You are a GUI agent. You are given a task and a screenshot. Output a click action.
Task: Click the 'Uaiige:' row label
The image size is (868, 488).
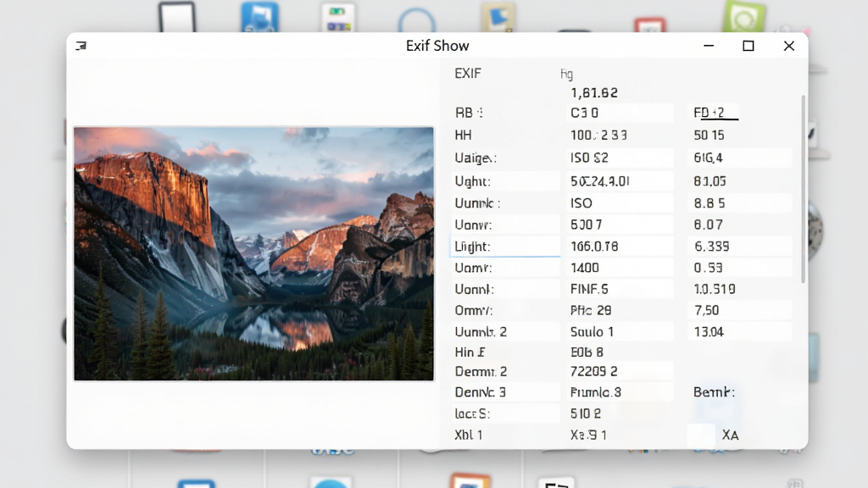pos(476,158)
